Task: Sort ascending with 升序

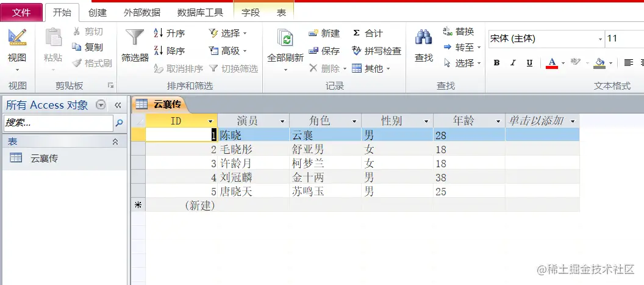Action: click(169, 34)
